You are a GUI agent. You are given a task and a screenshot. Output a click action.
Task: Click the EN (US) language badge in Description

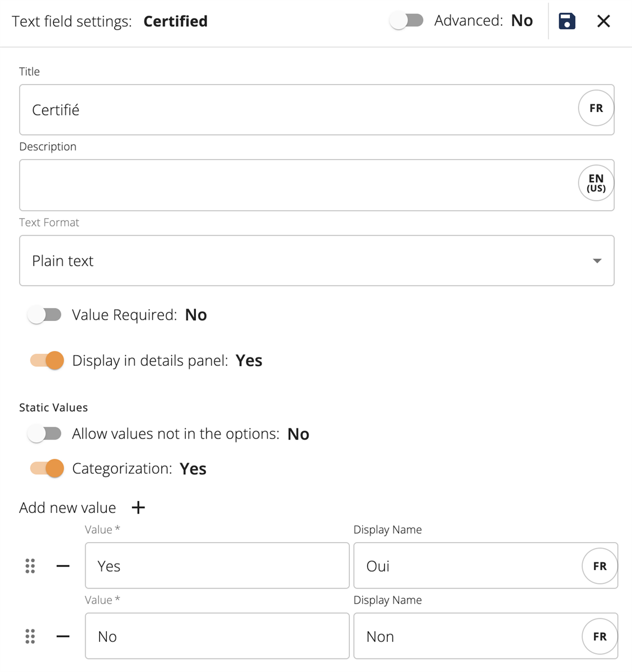(x=596, y=183)
